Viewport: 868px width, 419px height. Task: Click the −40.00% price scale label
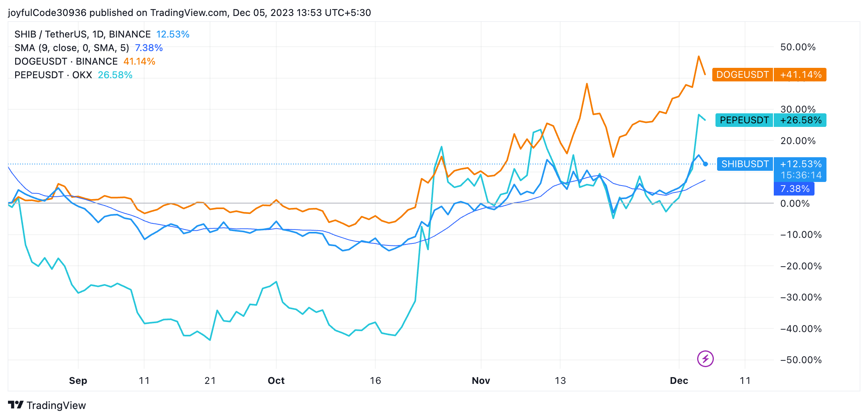[x=801, y=329]
